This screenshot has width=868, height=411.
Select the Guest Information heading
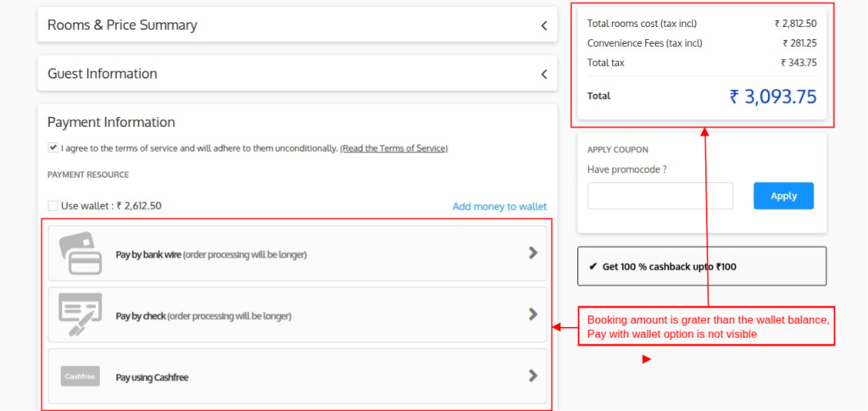pyautogui.click(x=103, y=74)
